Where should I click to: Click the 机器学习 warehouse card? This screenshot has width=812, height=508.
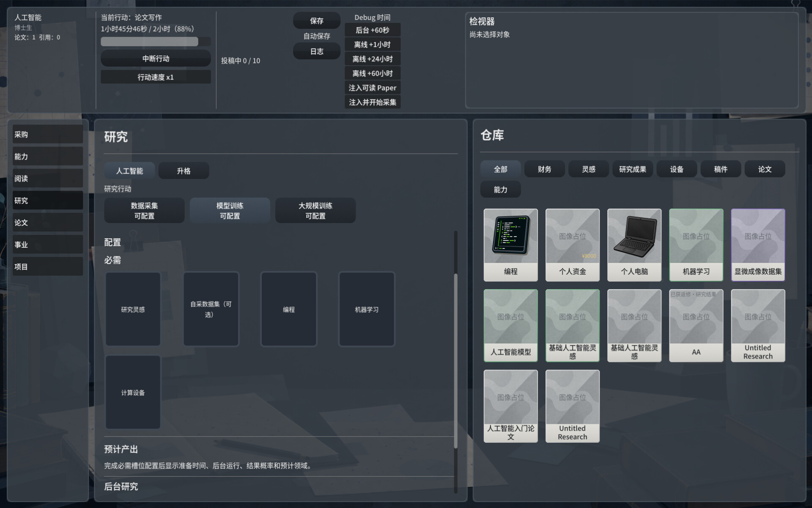(696, 245)
